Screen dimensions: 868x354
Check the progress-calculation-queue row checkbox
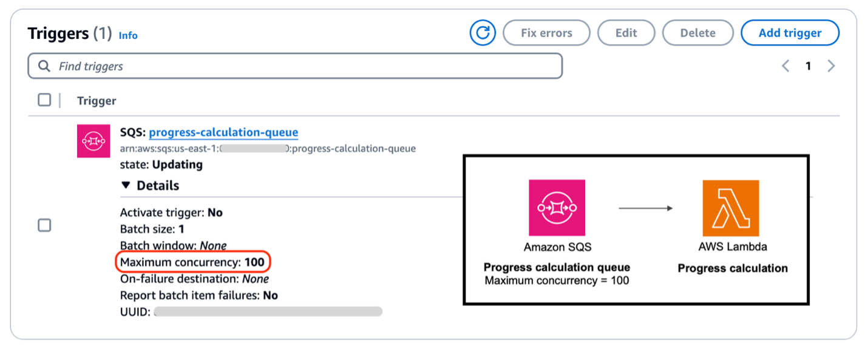click(x=44, y=225)
